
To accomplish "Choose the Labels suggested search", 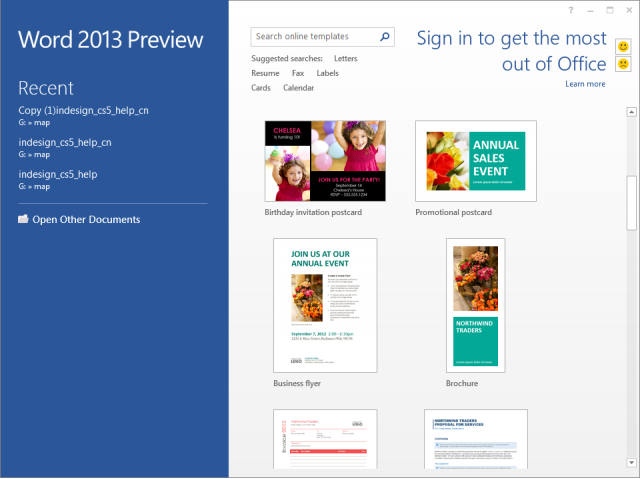I will pos(327,73).
